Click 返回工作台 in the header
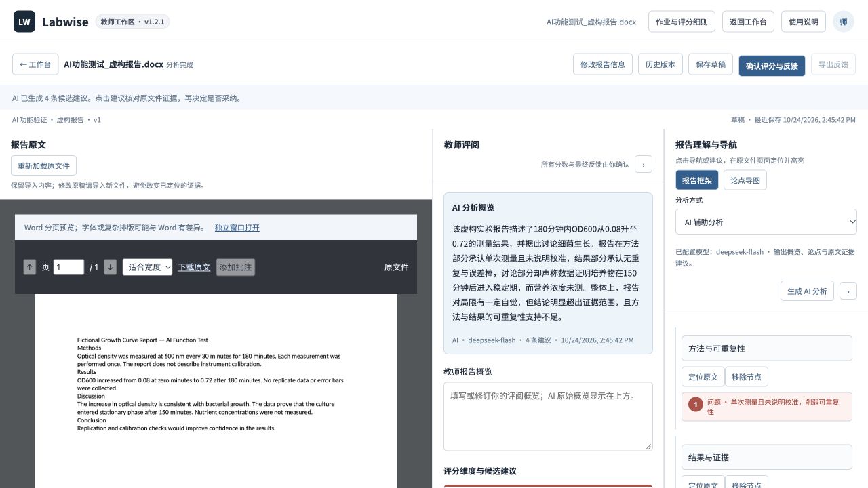 point(748,22)
